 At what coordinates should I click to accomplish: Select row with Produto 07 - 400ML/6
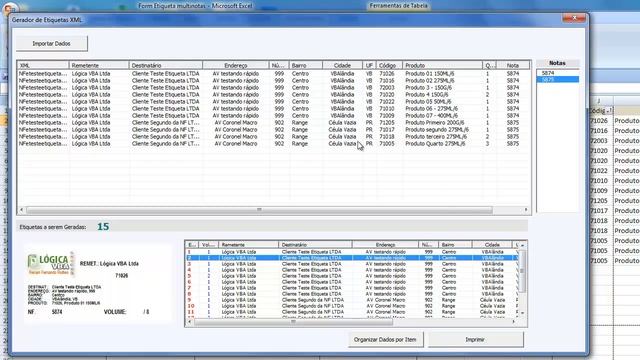273,116
